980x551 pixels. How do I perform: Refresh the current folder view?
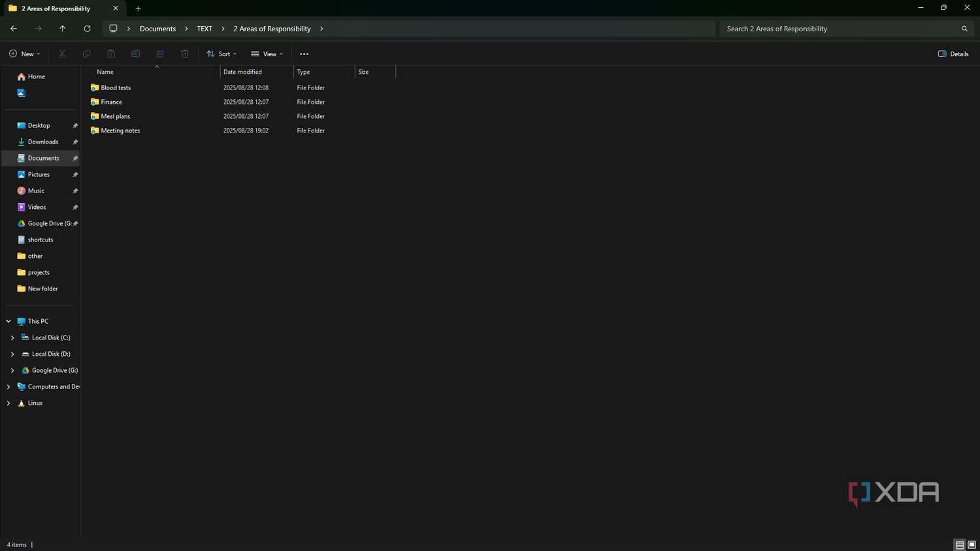[87, 29]
